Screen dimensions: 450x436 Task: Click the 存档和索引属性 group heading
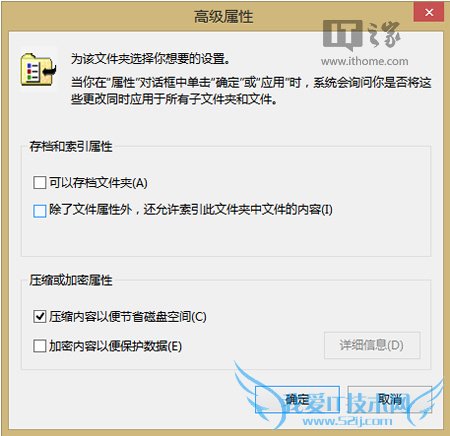pos(71,146)
